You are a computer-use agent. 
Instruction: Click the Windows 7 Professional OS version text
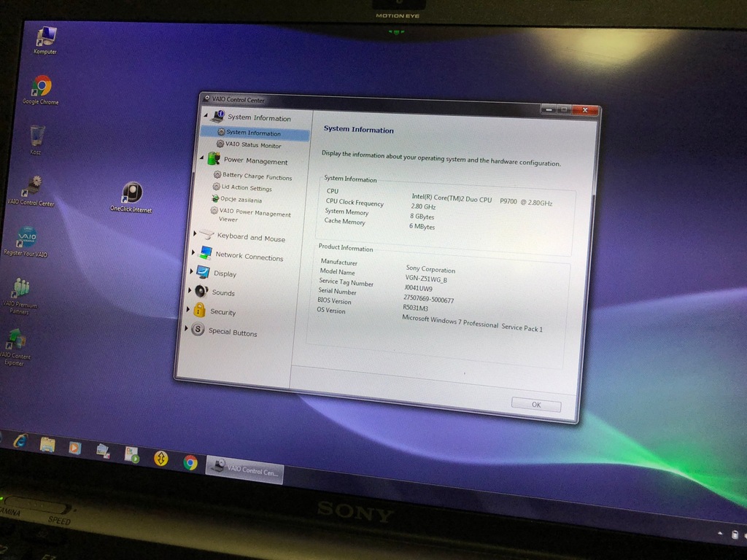pos(472,323)
